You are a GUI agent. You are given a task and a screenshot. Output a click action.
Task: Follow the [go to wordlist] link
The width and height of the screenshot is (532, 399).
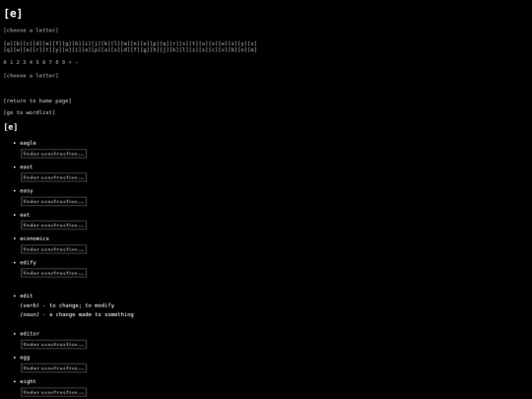pyautogui.click(x=30, y=112)
